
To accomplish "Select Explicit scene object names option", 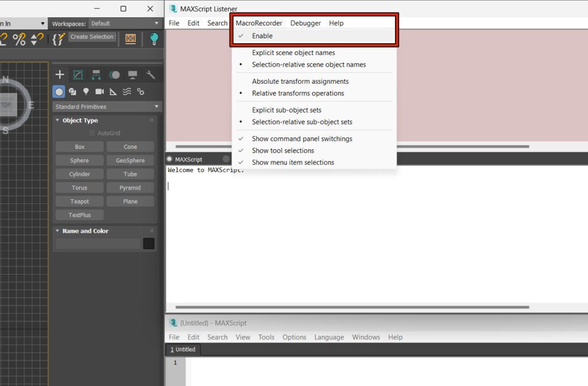I will [x=293, y=53].
